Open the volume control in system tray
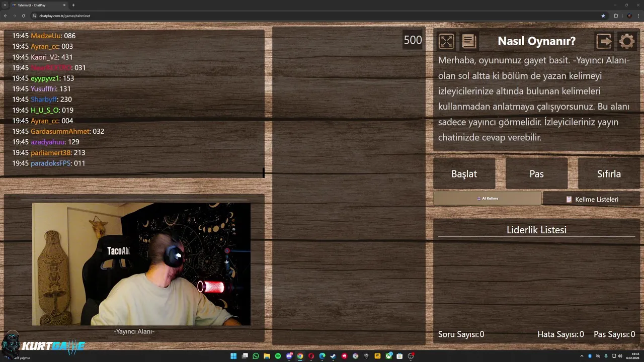The height and width of the screenshot is (362, 644). [x=620, y=356]
